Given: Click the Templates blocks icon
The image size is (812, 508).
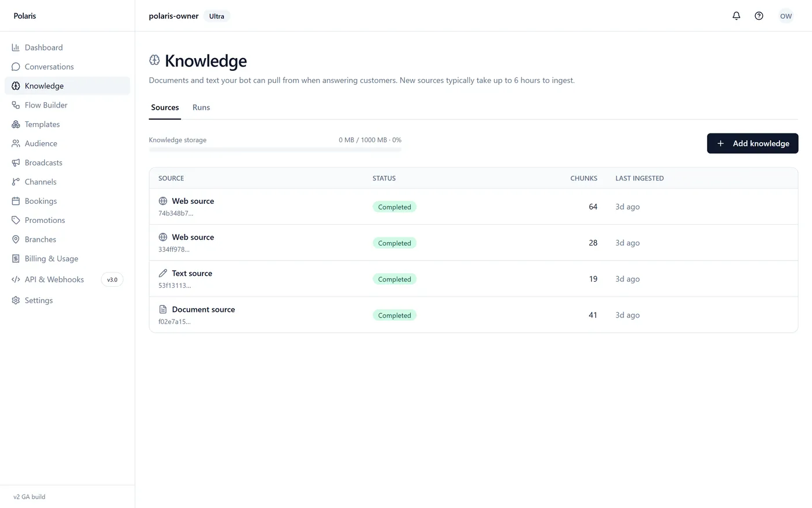Looking at the screenshot, I should 16,124.
